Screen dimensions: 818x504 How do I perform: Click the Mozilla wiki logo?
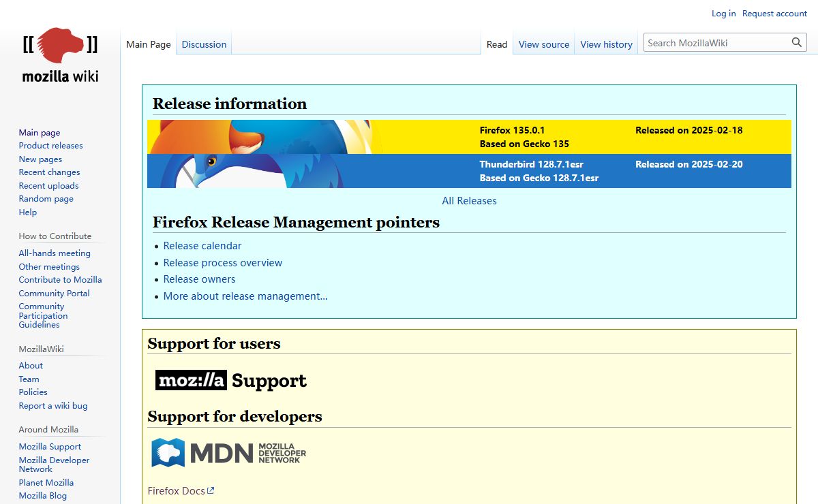click(60, 56)
